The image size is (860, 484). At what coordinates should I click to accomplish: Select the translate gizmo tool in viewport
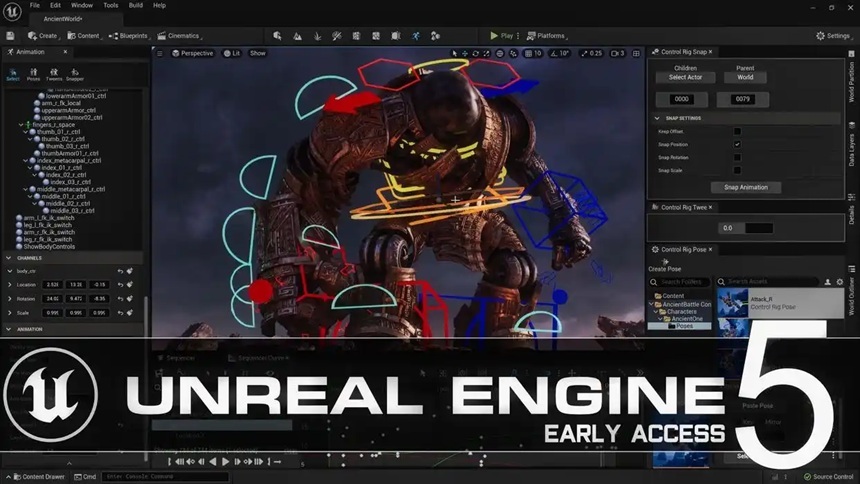pos(465,53)
